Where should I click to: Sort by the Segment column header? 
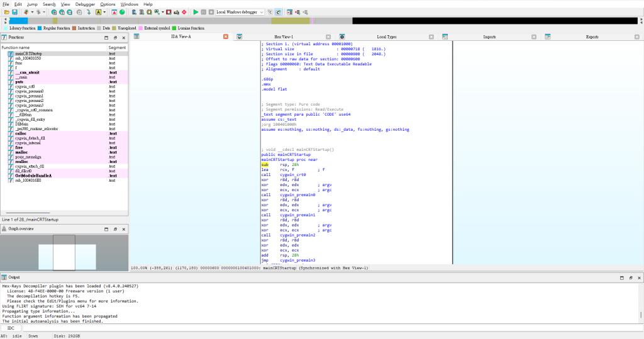pos(118,48)
